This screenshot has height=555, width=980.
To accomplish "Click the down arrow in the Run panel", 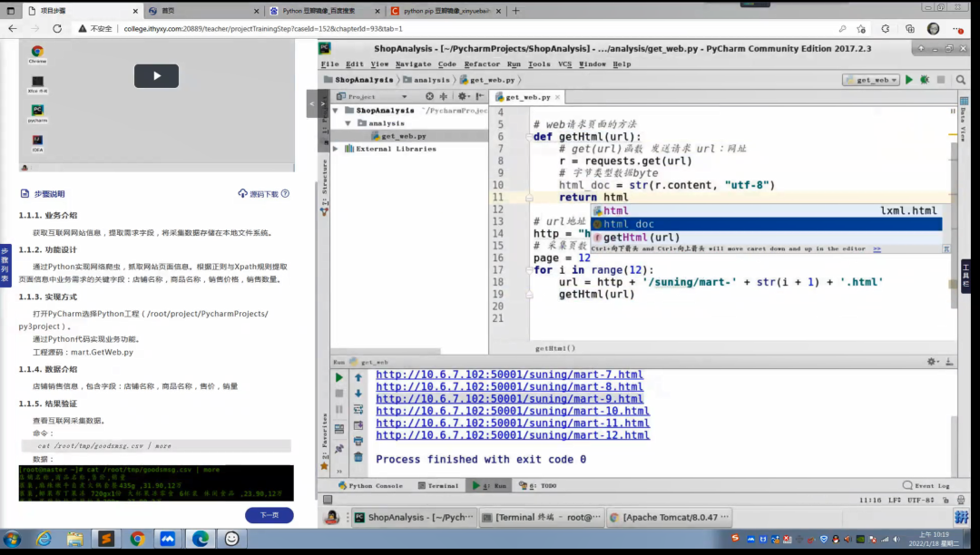I will point(358,394).
